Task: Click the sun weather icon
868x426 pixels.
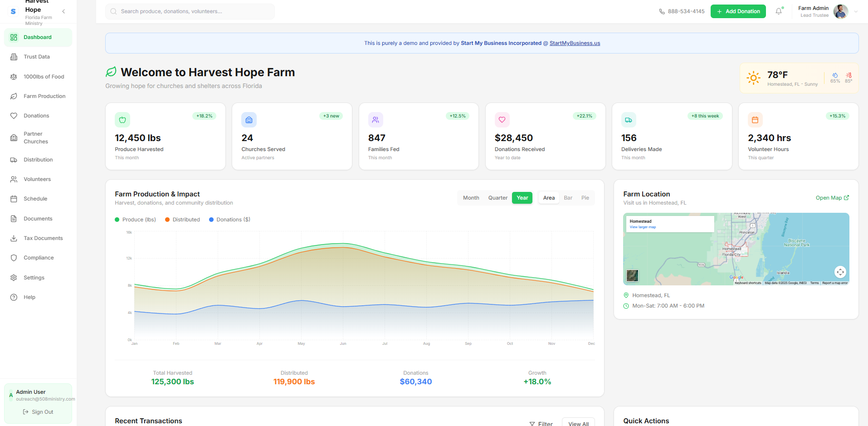Action: (753, 78)
